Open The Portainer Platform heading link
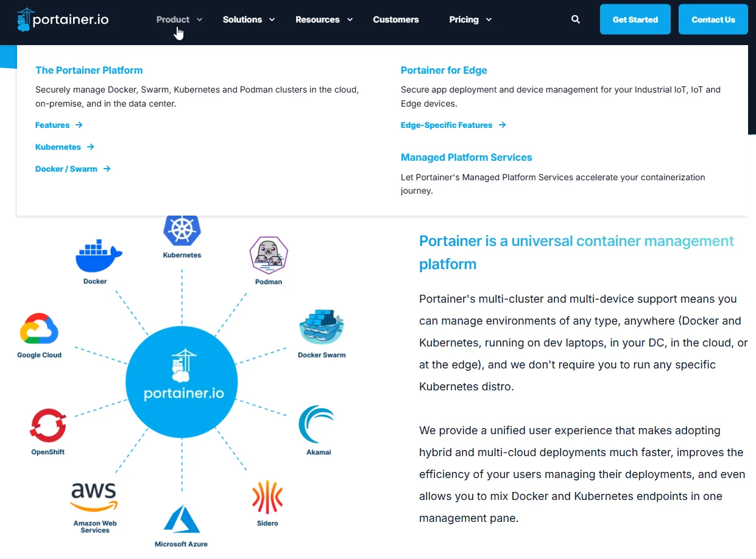756x559 pixels. pyautogui.click(x=89, y=70)
